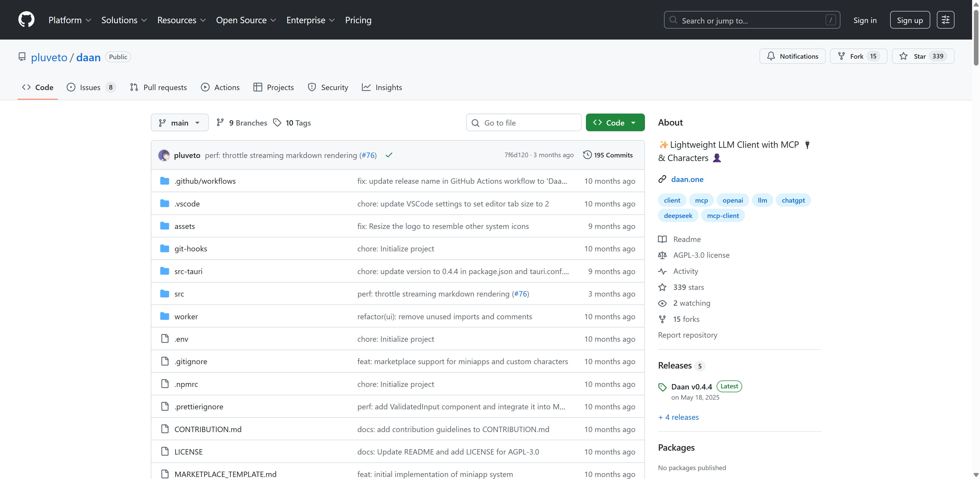Screen dimensions: 980x479
Task: Open the src-tauri folder
Action: click(x=188, y=271)
